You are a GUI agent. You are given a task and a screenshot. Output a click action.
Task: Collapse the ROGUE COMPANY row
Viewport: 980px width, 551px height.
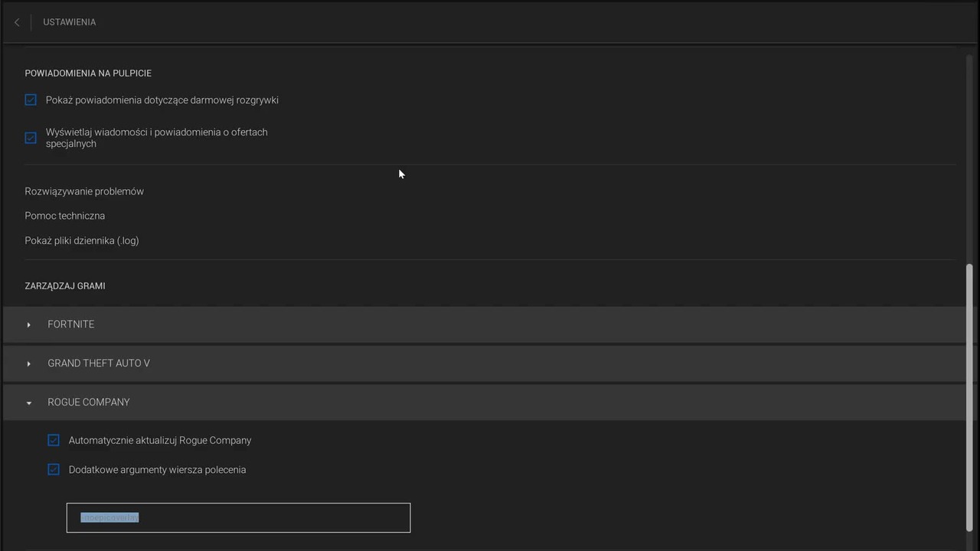point(485,403)
